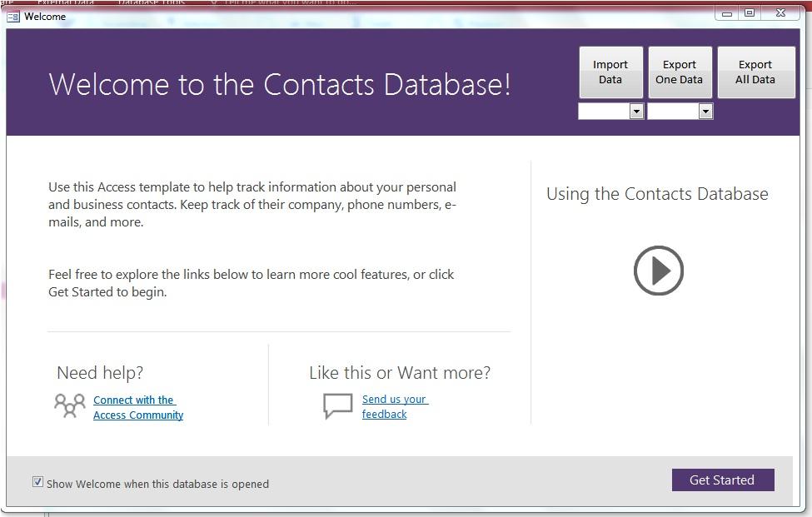Image resolution: width=812 pixels, height=517 pixels.
Task: Click the Access Community people icon
Action: 70,405
